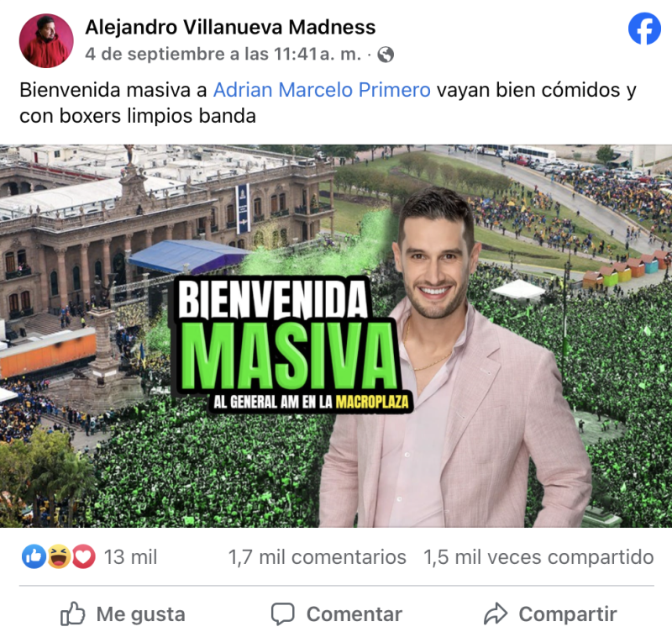
Task: View the 1,5 mil veces compartido list
Action: (538, 557)
